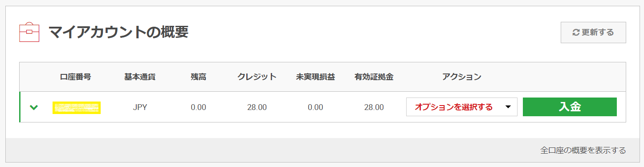Click the highlighted account number
The height and width of the screenshot is (167, 644).
(x=77, y=107)
